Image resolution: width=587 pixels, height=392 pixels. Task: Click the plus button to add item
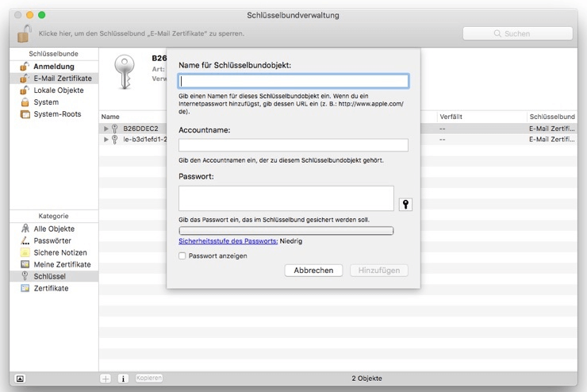click(x=106, y=379)
